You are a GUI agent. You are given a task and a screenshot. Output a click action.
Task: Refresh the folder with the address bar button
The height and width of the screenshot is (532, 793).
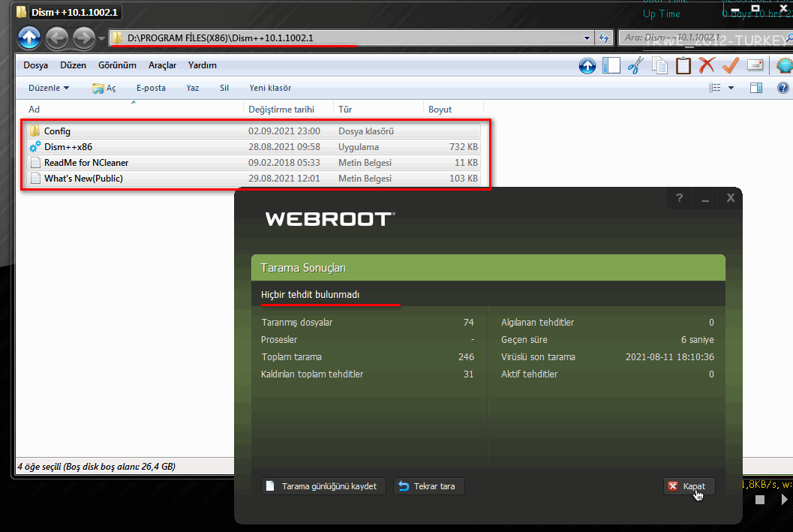tap(603, 38)
